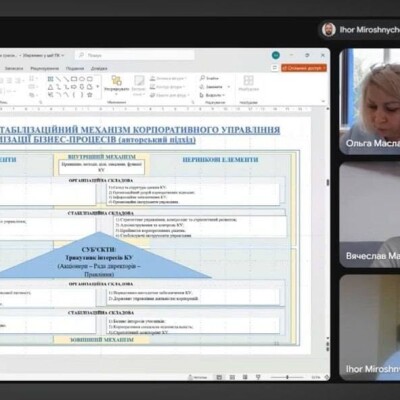The width and height of the screenshot is (400, 400).
Task: Fit slide to current window
Action: click(x=327, y=377)
